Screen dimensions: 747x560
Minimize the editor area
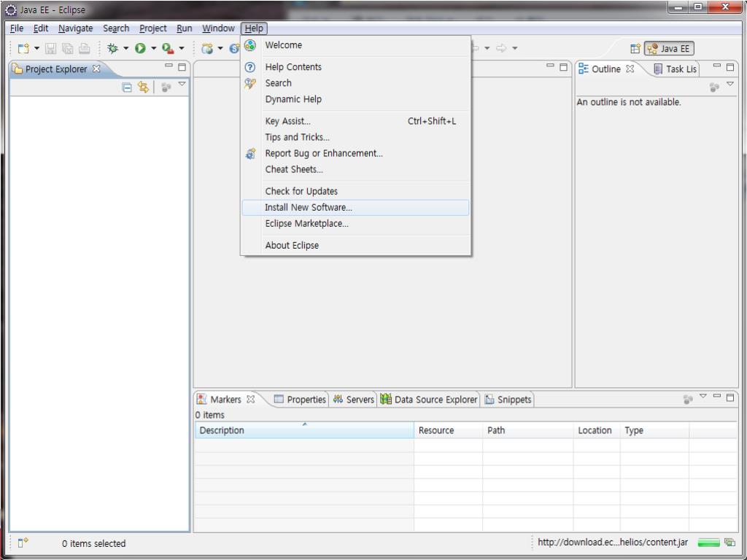(550, 65)
